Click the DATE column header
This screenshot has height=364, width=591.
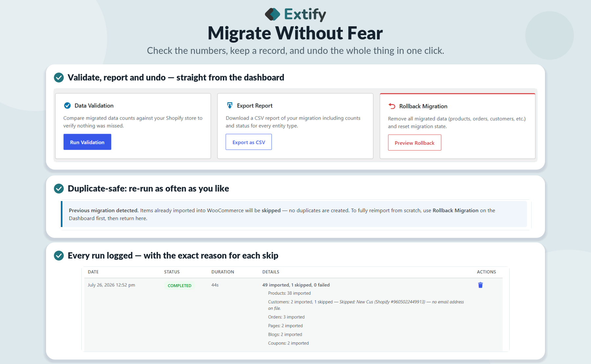[x=93, y=272]
